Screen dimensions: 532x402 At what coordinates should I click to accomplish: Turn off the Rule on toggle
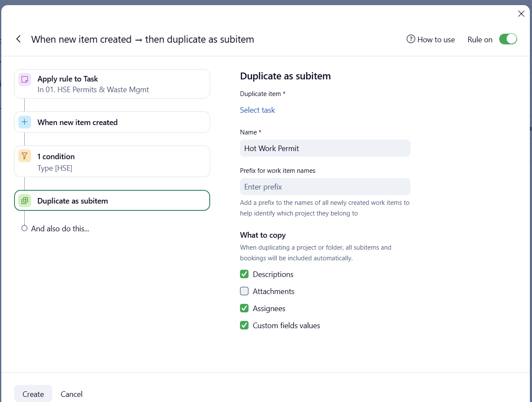(508, 39)
